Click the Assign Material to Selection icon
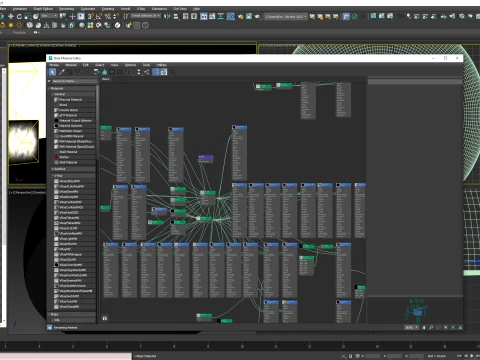Image resolution: width=480 pixels, height=360 pixels. pyautogui.click(x=78, y=72)
